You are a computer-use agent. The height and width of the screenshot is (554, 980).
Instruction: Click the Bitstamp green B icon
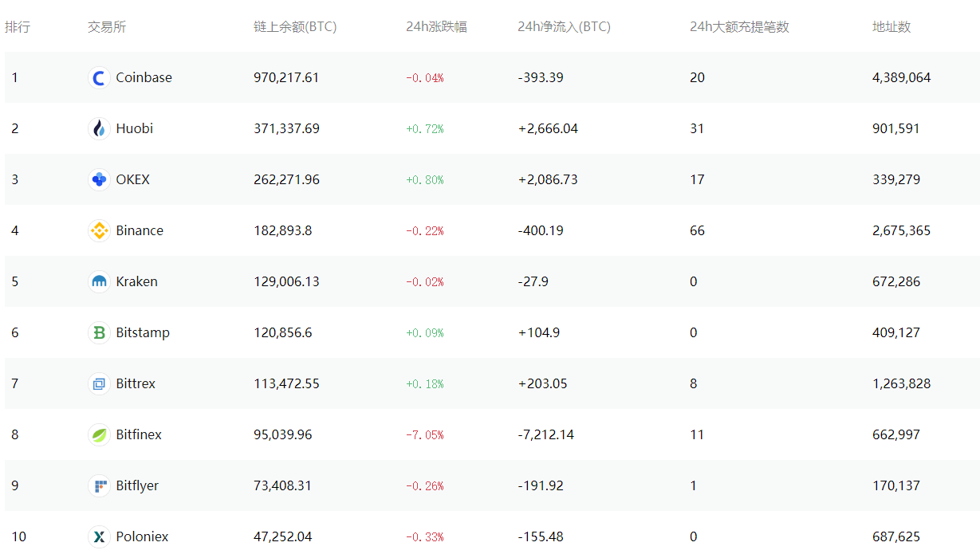click(x=99, y=333)
